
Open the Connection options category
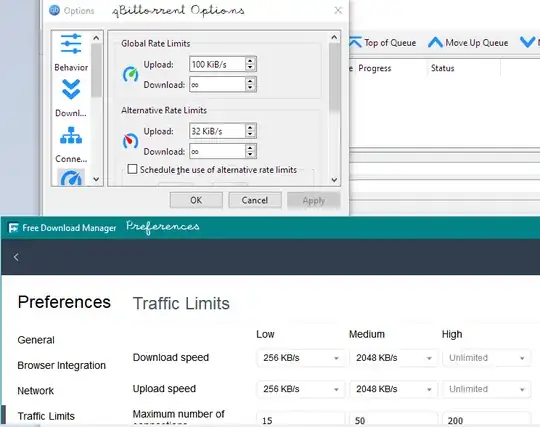pos(71,144)
